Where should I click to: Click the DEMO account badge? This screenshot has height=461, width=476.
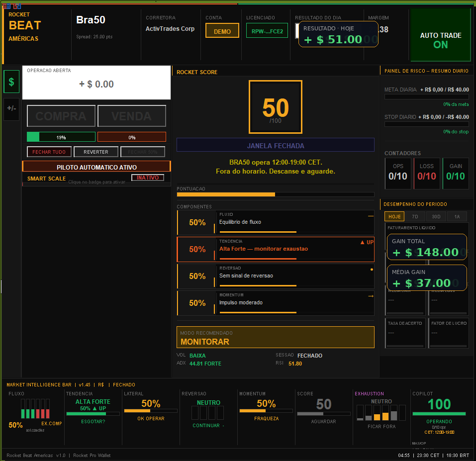(x=222, y=31)
